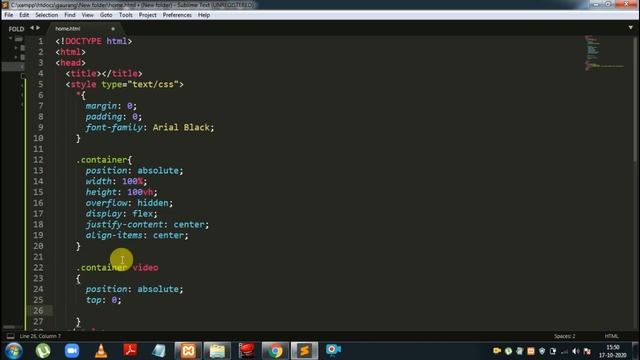
Task: Open the View menu
Action: click(88, 15)
